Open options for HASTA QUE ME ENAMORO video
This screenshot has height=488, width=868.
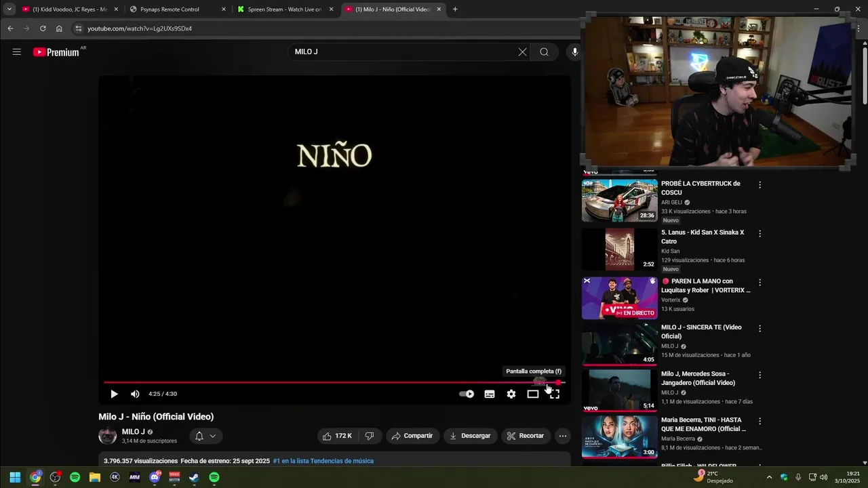(x=759, y=421)
